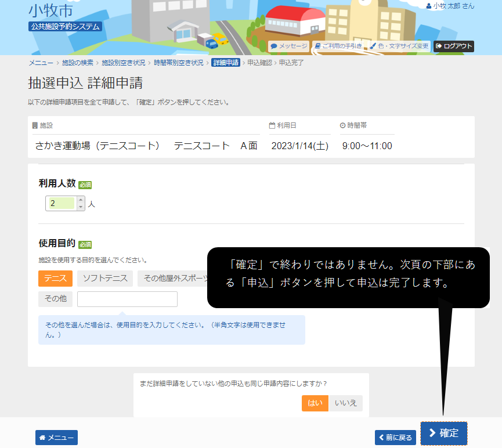
Task: Click the その他 purpose text field
Action: [x=127, y=299]
